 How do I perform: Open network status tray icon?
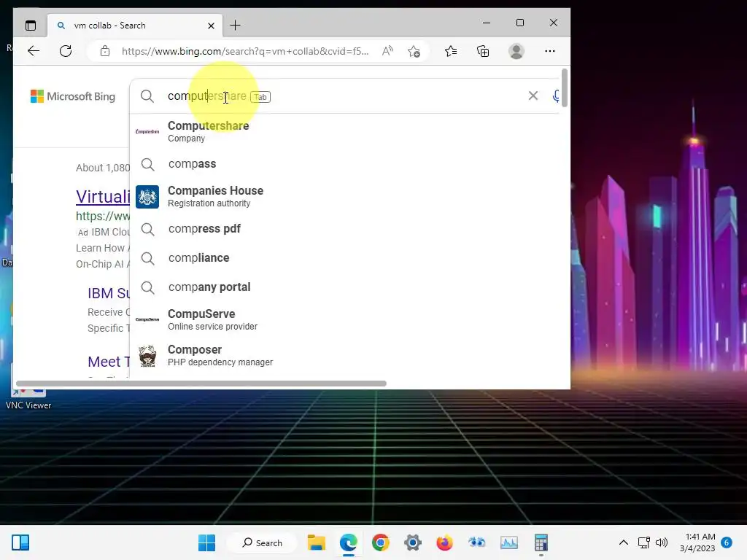click(x=643, y=542)
